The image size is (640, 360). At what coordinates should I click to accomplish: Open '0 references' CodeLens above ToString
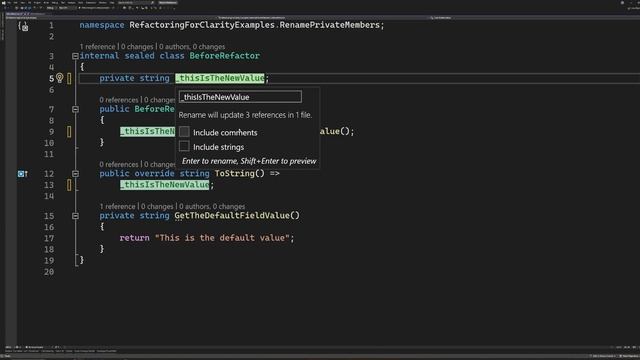click(119, 164)
